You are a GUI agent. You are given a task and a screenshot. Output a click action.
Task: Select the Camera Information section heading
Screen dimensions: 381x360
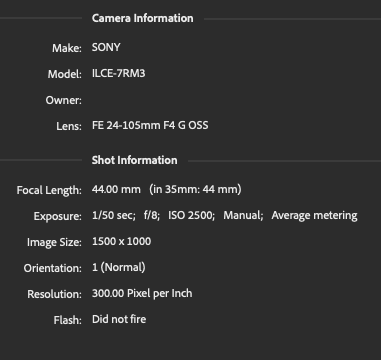(143, 18)
